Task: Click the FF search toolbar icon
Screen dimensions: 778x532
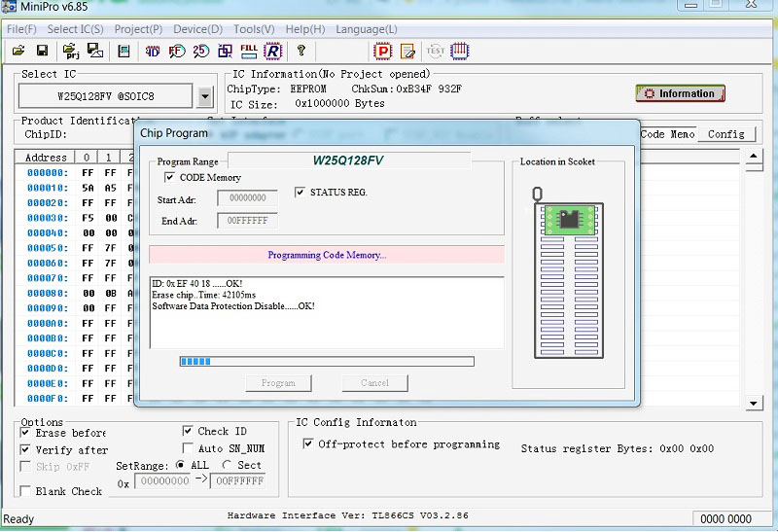Action: click(177, 52)
